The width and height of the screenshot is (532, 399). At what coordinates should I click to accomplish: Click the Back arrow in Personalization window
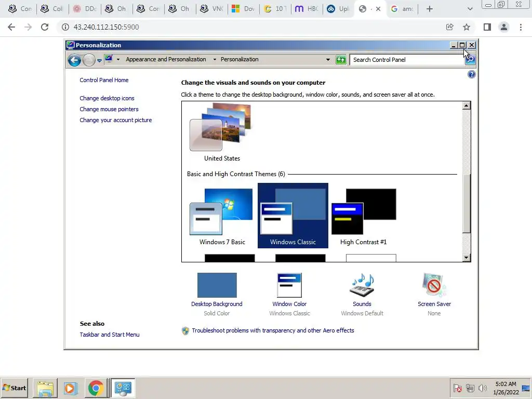pyautogui.click(x=74, y=60)
